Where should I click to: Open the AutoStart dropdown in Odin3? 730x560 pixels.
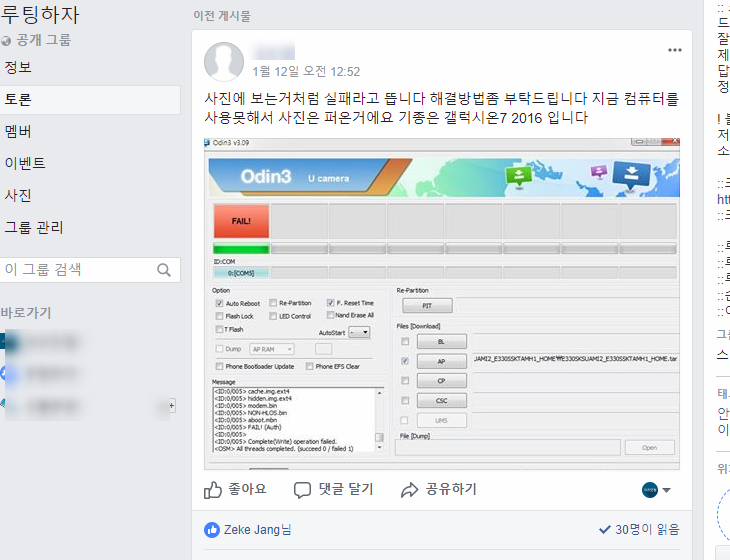point(358,331)
